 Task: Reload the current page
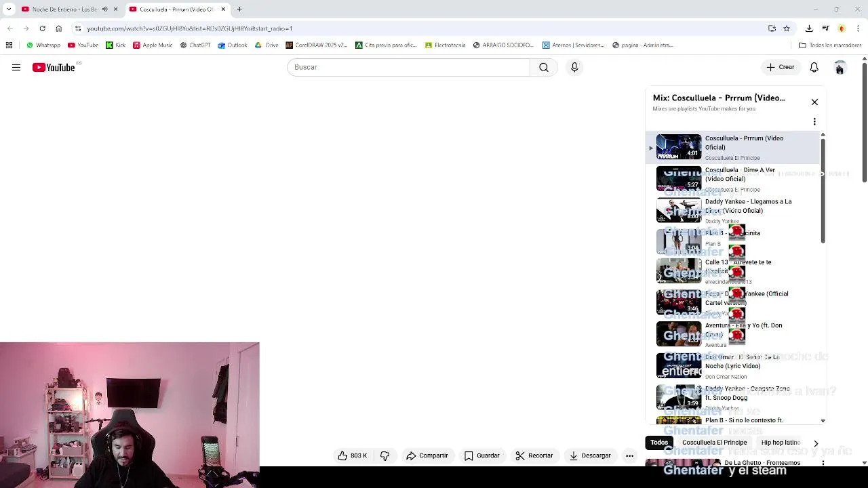42,28
